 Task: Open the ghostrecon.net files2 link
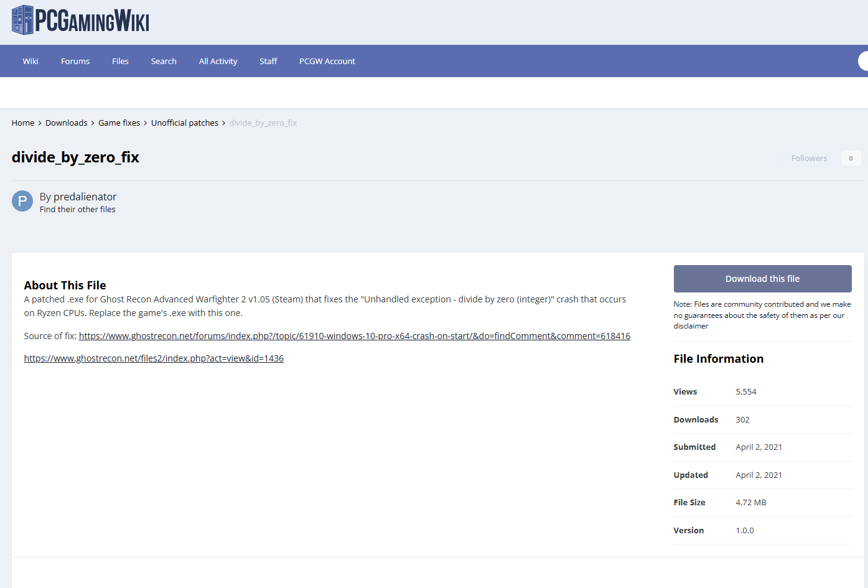[x=154, y=358]
